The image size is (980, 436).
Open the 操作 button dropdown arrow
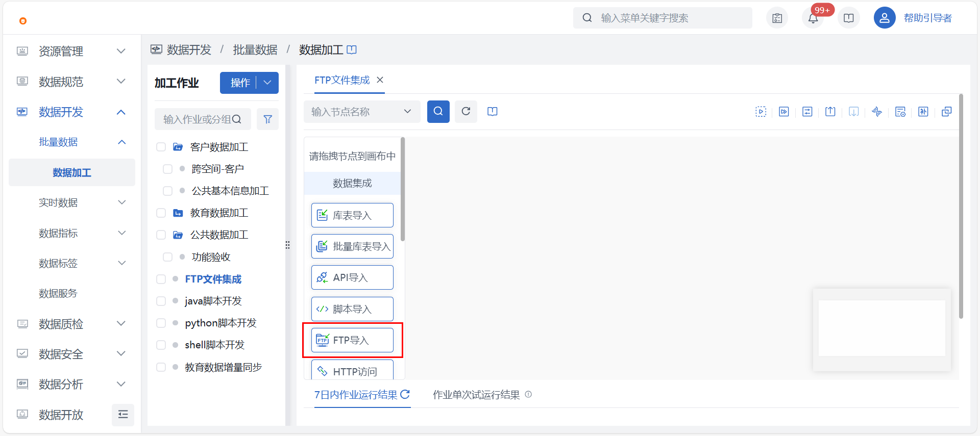(x=267, y=83)
